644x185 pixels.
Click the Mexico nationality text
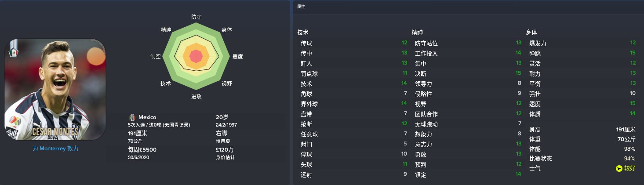(147, 117)
